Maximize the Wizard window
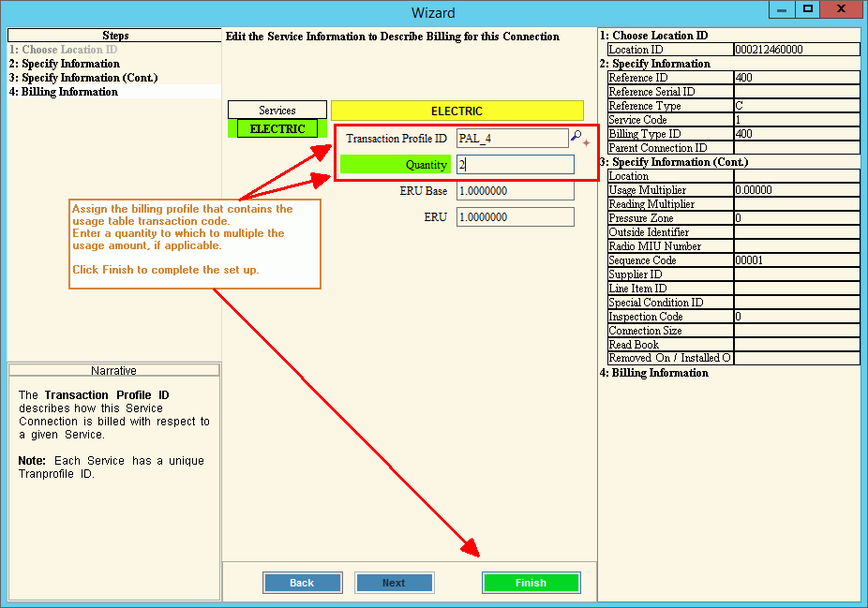Screen dimensions: 868x608 pyautogui.click(x=808, y=10)
